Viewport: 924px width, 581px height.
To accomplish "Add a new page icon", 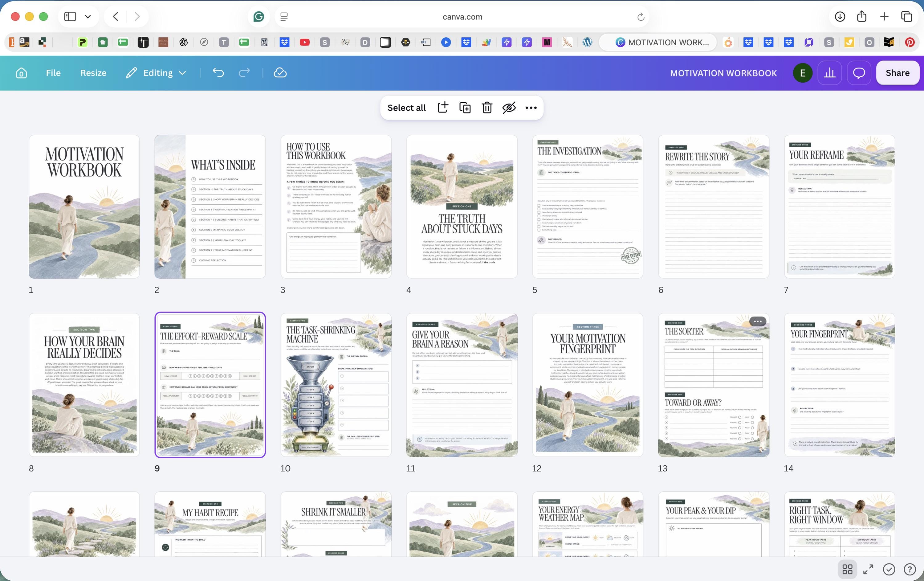I will [x=443, y=108].
